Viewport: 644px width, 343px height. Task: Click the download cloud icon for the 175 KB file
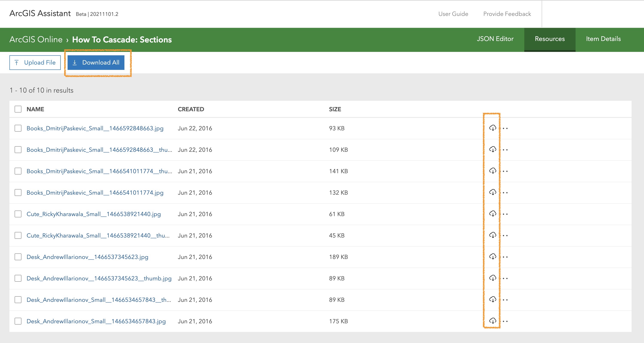point(493,321)
